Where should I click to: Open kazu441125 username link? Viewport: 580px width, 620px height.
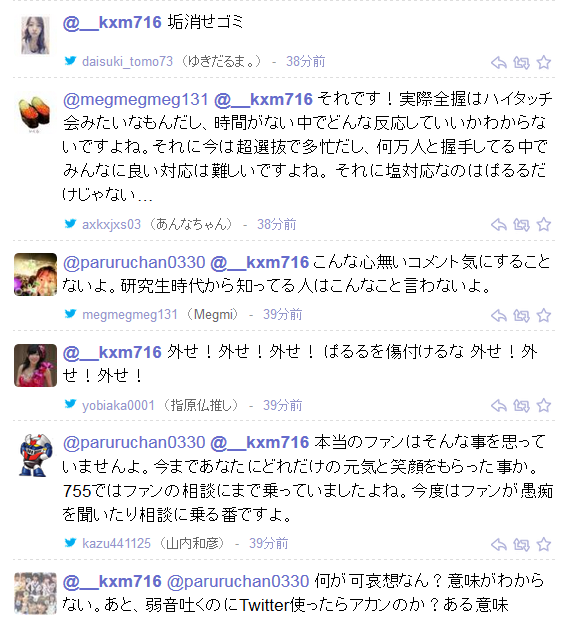(x=116, y=543)
